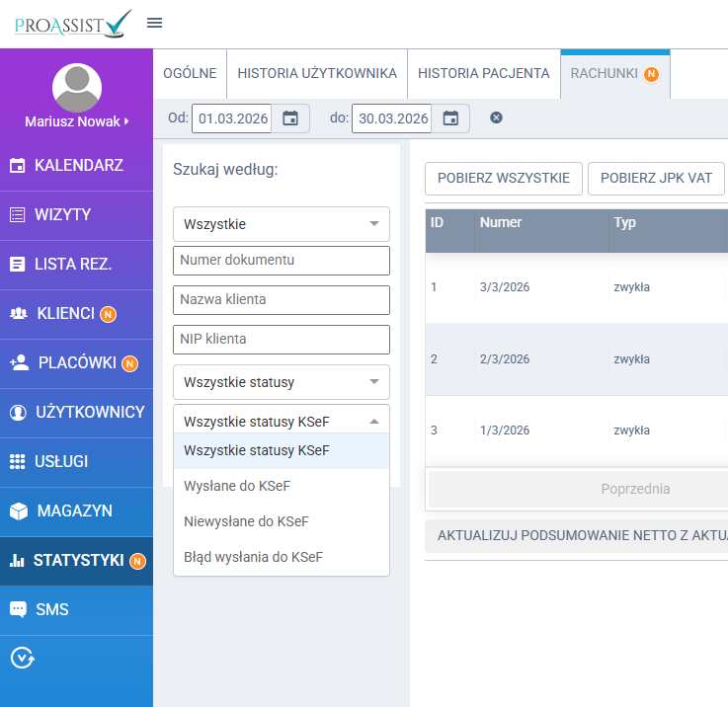
Task: Expand the Wszystkie statusy dropdown
Action: pyautogui.click(x=281, y=382)
